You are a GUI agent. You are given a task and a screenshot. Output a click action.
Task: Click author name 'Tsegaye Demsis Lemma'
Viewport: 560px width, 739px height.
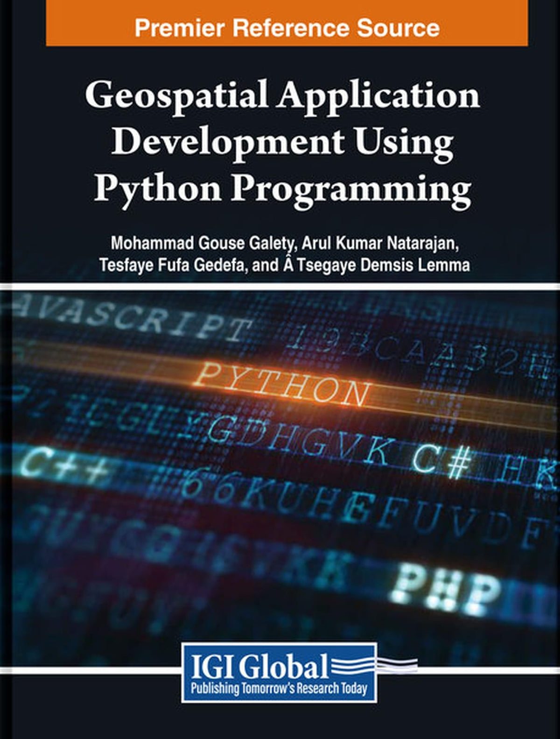tap(384, 265)
